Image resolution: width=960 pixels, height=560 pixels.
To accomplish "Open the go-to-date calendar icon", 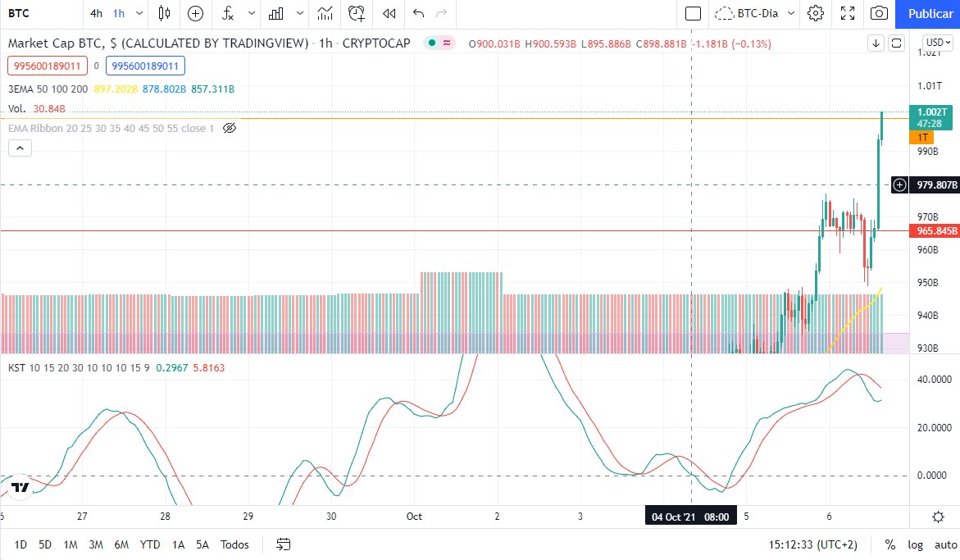I will click(281, 544).
